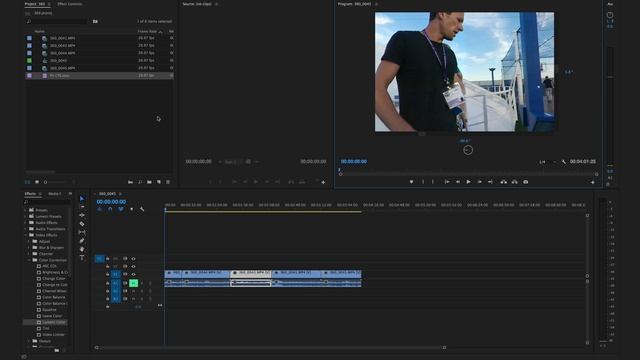640x360 pixels.
Task: Toggle track lock on V1
Action: coord(108,274)
